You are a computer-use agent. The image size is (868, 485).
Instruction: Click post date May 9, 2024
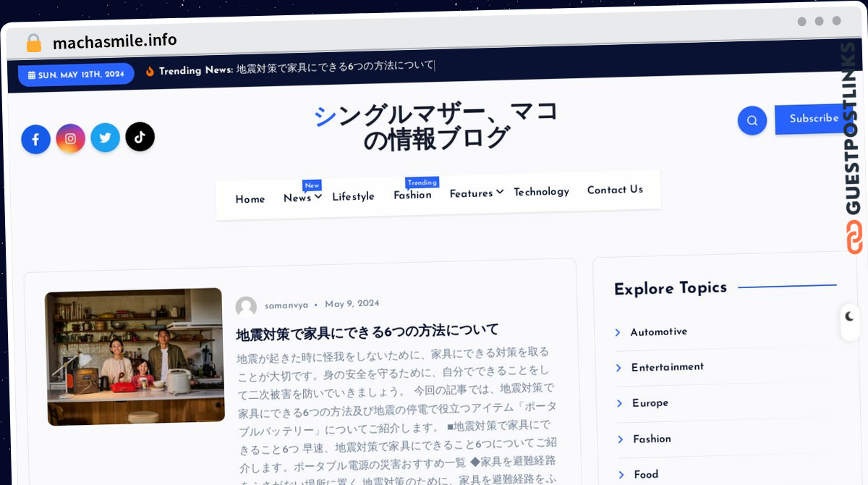pos(352,304)
